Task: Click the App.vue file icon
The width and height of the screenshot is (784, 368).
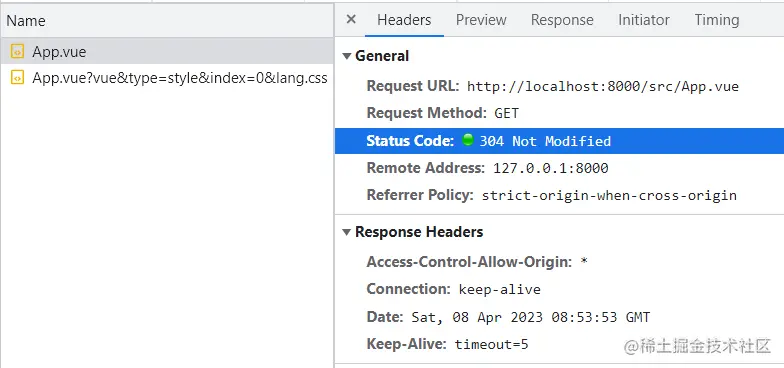Action: (18, 52)
